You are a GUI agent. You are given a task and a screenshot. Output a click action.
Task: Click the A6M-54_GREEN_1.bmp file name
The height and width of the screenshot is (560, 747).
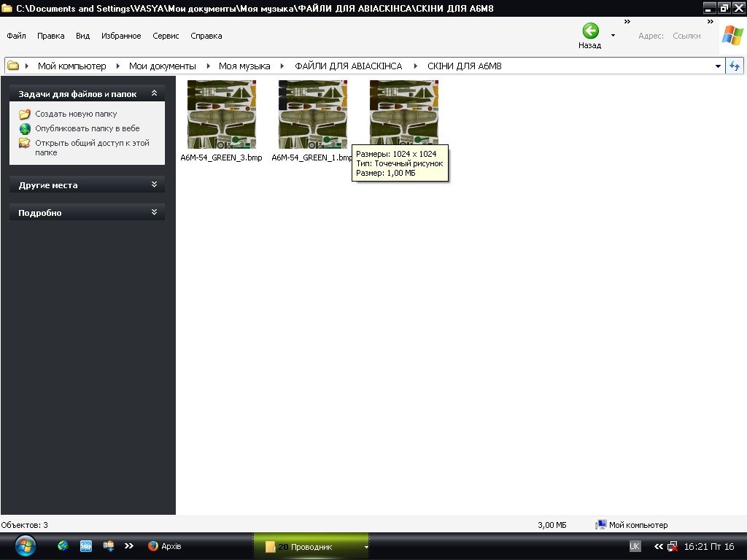[x=311, y=157]
